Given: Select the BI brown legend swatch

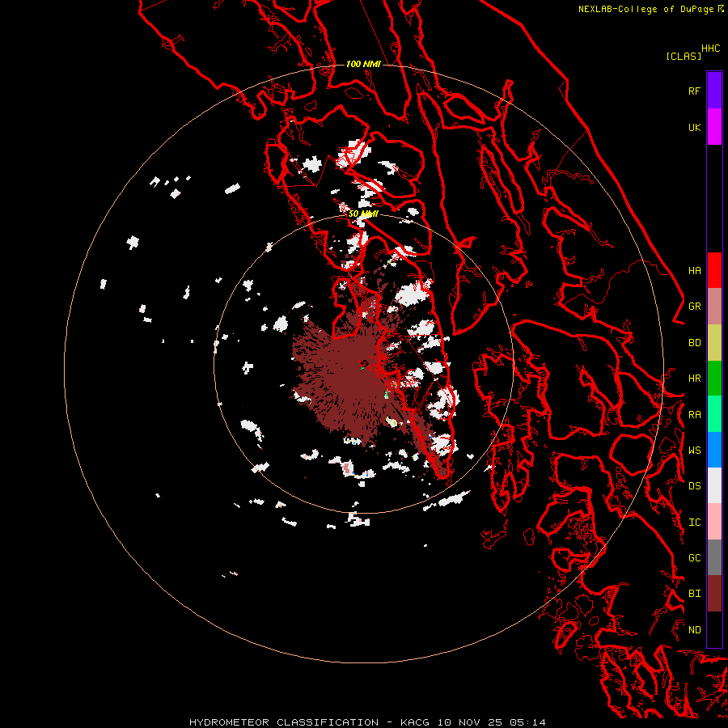Looking at the screenshot, I should (x=714, y=594).
